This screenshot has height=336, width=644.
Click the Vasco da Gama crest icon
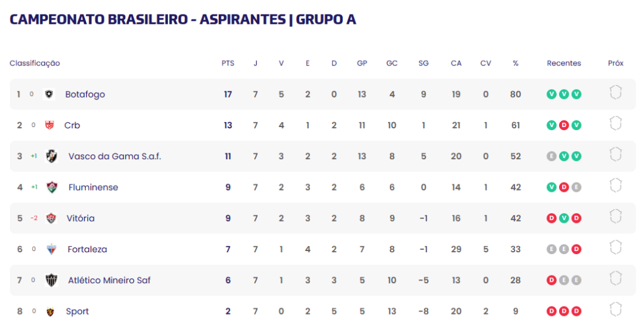click(x=52, y=156)
